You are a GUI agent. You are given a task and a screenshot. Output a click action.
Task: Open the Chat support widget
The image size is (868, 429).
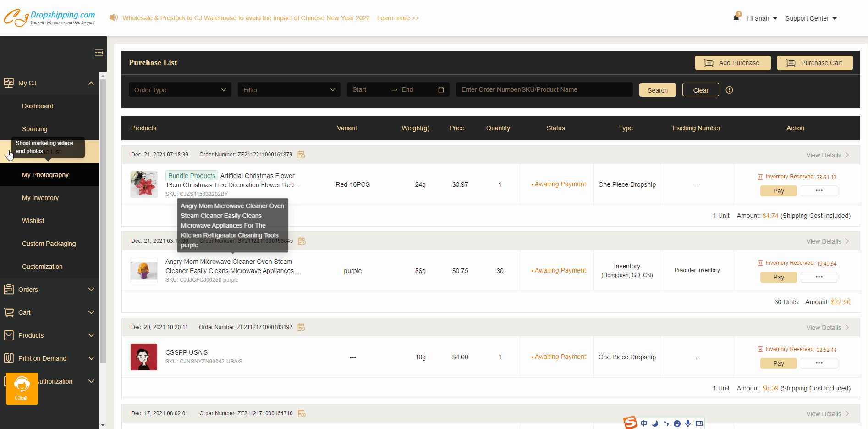pos(22,388)
